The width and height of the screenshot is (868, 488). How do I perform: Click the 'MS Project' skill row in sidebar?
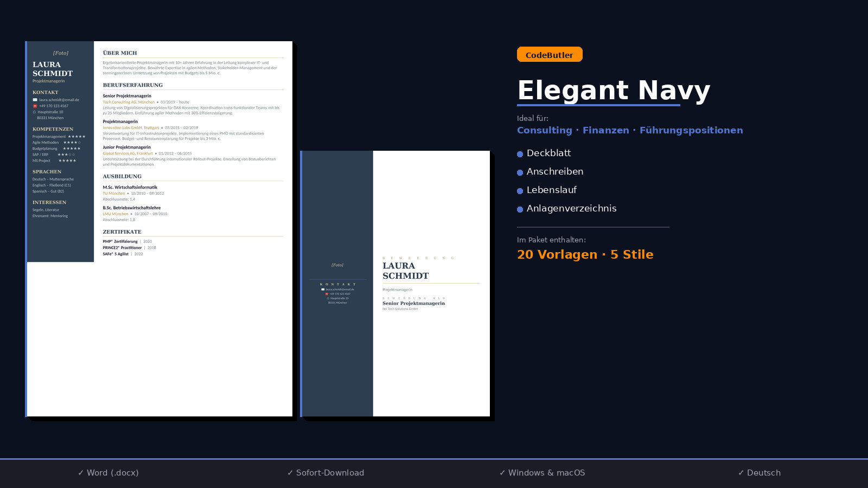54,160
